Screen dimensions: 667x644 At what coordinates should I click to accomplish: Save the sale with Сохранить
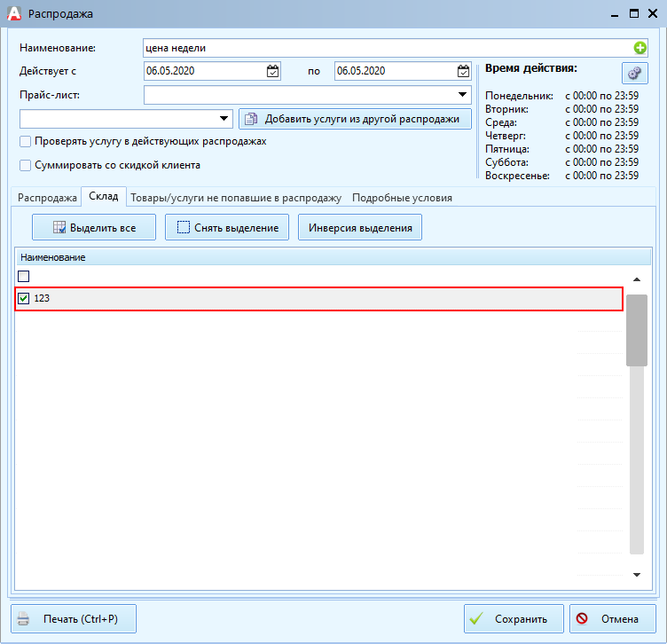point(514,619)
